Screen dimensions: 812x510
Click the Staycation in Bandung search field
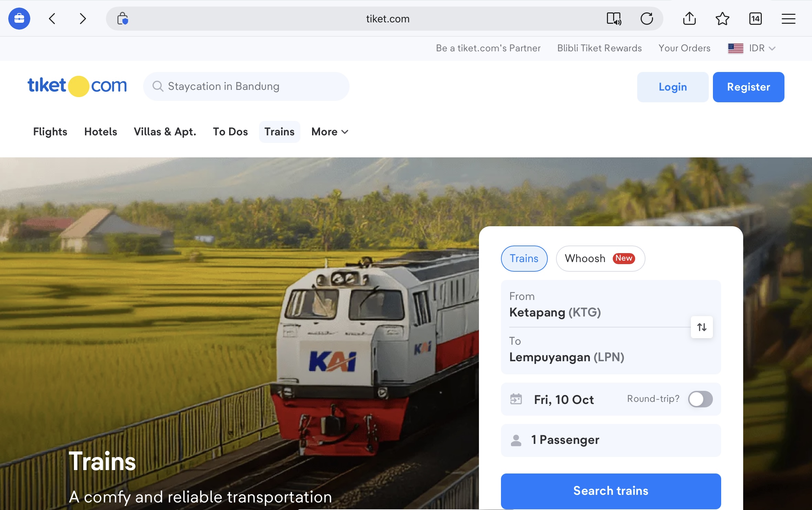[x=246, y=86]
